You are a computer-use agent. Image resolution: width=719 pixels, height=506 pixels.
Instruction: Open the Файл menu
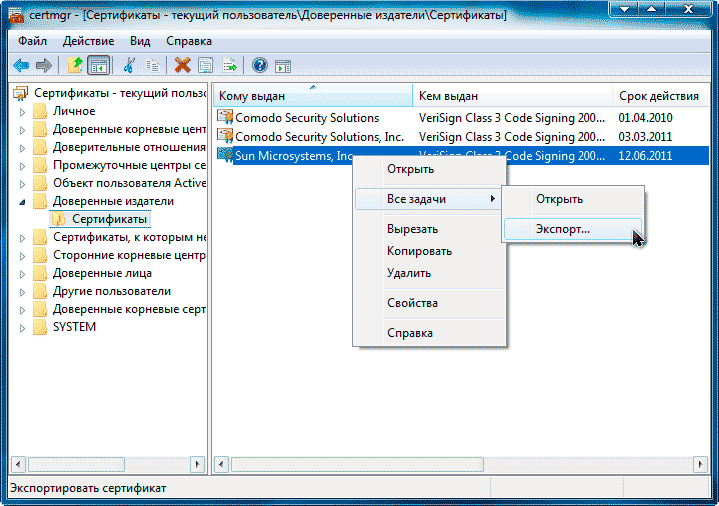[33, 41]
